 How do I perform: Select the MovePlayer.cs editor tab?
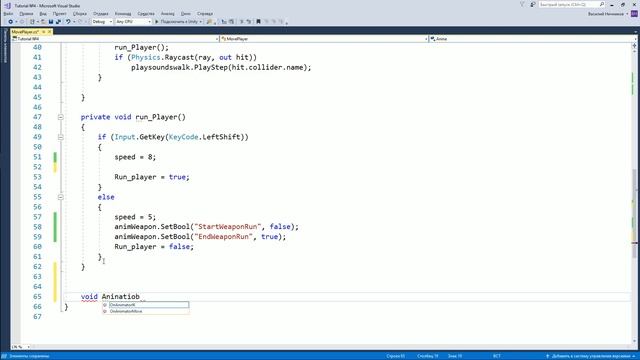[x=25, y=32]
